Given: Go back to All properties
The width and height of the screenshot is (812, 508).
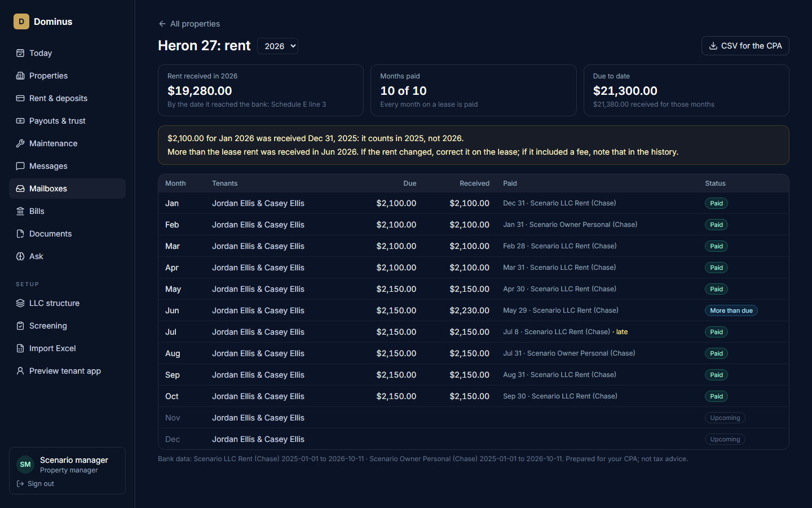Looking at the screenshot, I should point(189,24).
